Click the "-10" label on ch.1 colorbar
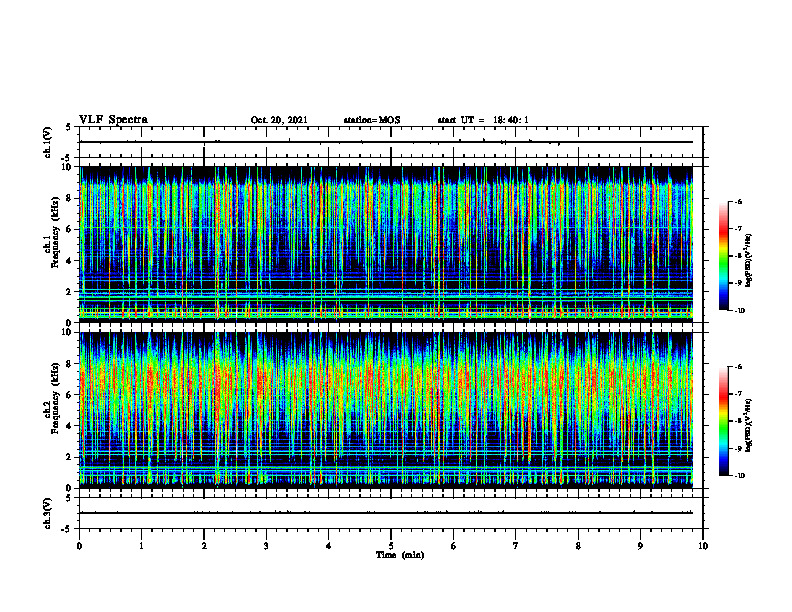 click(740, 311)
